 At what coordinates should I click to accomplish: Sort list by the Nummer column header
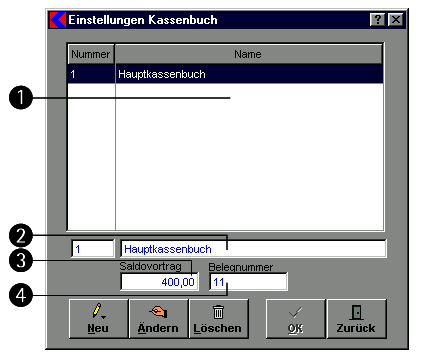[x=91, y=54]
